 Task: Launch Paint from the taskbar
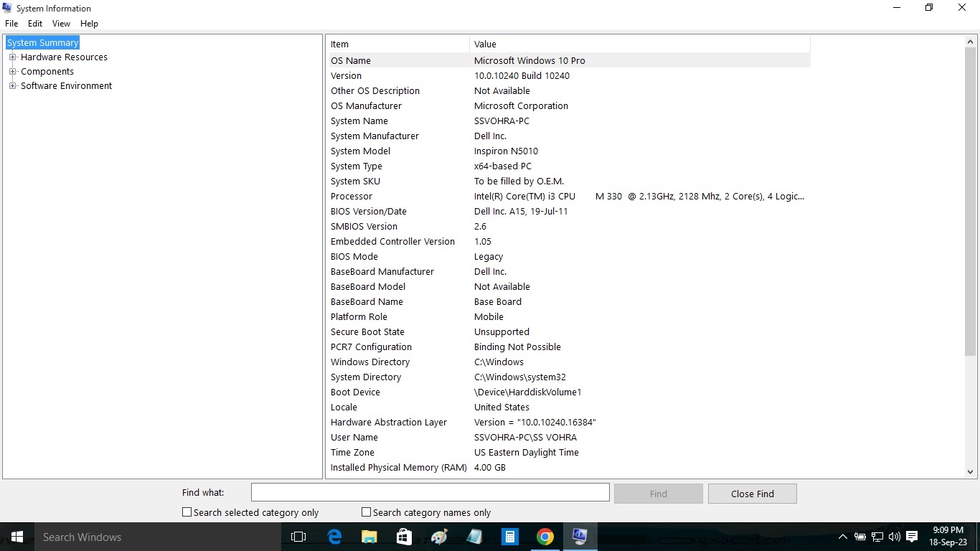pyautogui.click(x=440, y=537)
